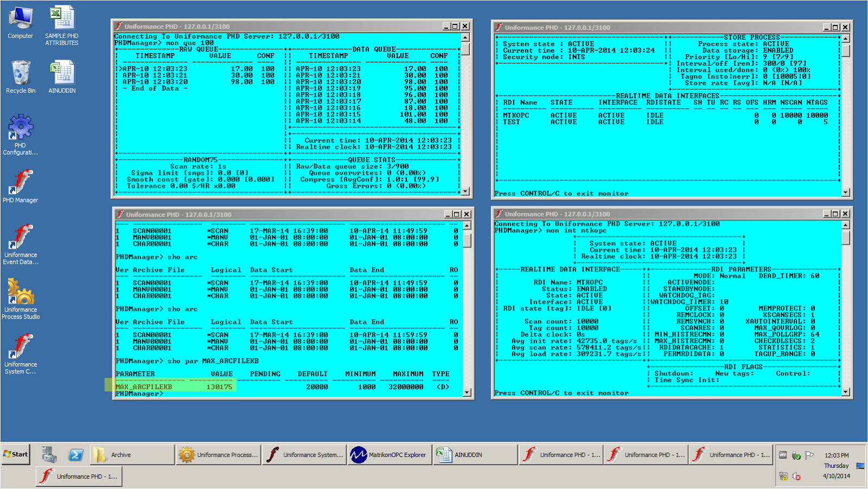868x489 pixels.
Task: Click the scrollbar down arrow in the RAW QUEUE window
Action: point(465,191)
